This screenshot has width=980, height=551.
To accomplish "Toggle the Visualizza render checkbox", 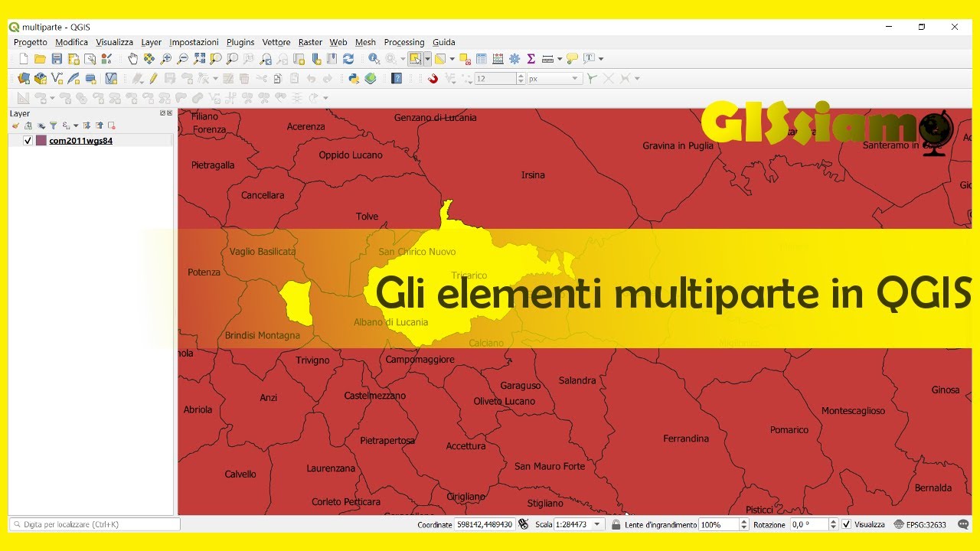I will click(846, 524).
